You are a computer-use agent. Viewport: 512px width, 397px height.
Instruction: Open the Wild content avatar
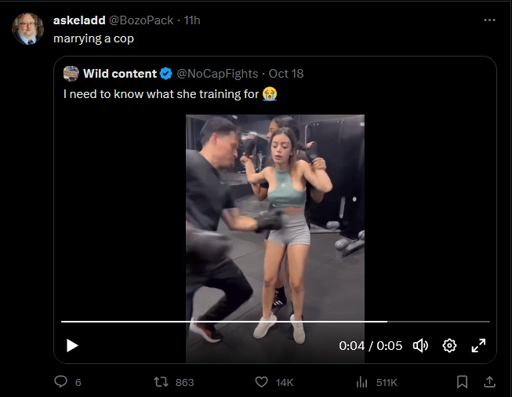coord(71,74)
